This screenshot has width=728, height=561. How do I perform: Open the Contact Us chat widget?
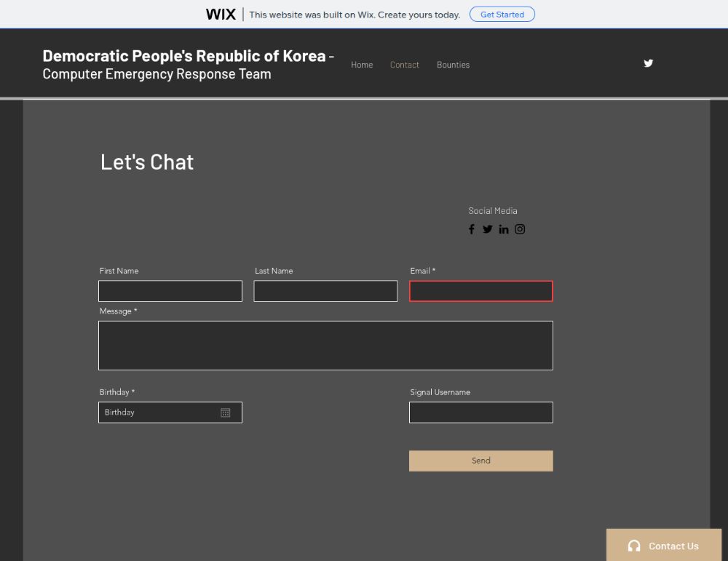coord(663,545)
